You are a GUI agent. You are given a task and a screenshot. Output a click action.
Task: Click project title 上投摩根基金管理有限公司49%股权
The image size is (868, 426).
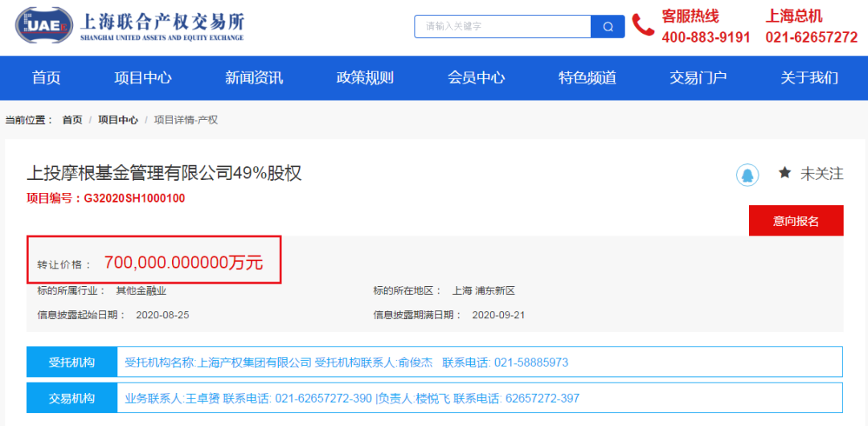coord(165,174)
